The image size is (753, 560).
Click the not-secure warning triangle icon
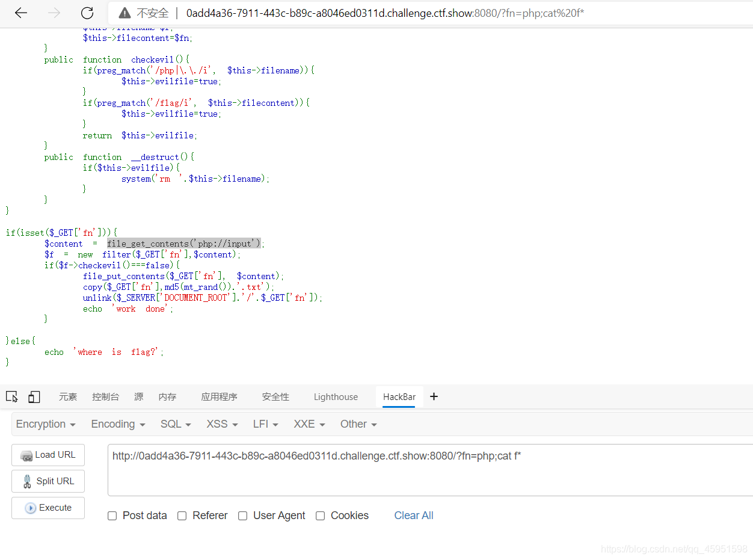[124, 13]
